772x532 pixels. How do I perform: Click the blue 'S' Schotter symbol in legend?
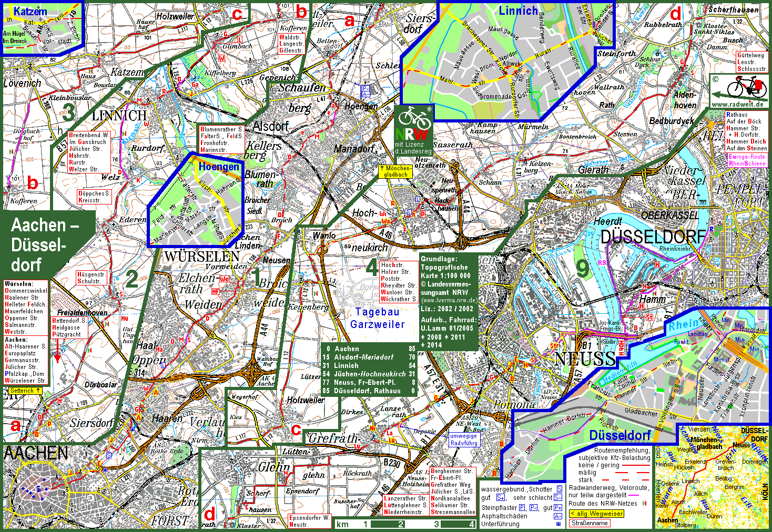559,489
